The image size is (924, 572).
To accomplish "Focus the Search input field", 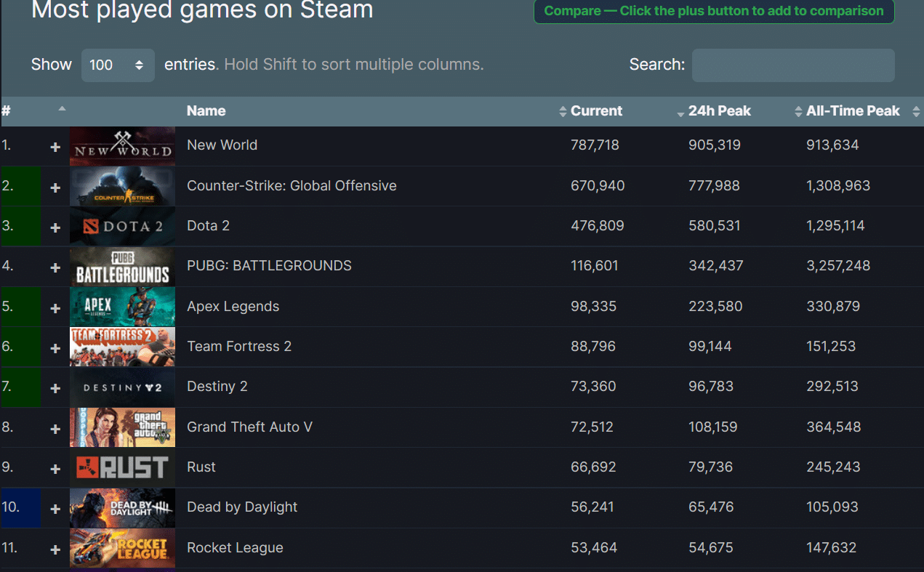I will pos(793,65).
